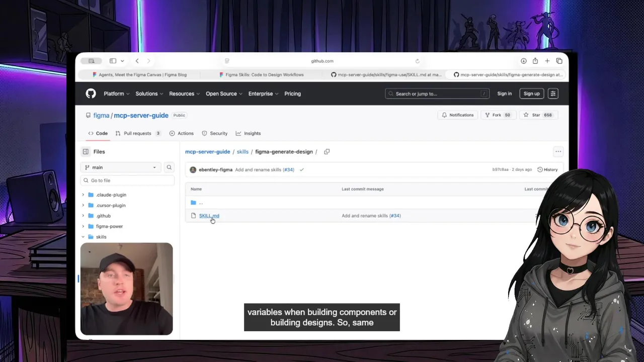Open the Insights tab
This screenshot has width=644, height=362.
[248, 133]
